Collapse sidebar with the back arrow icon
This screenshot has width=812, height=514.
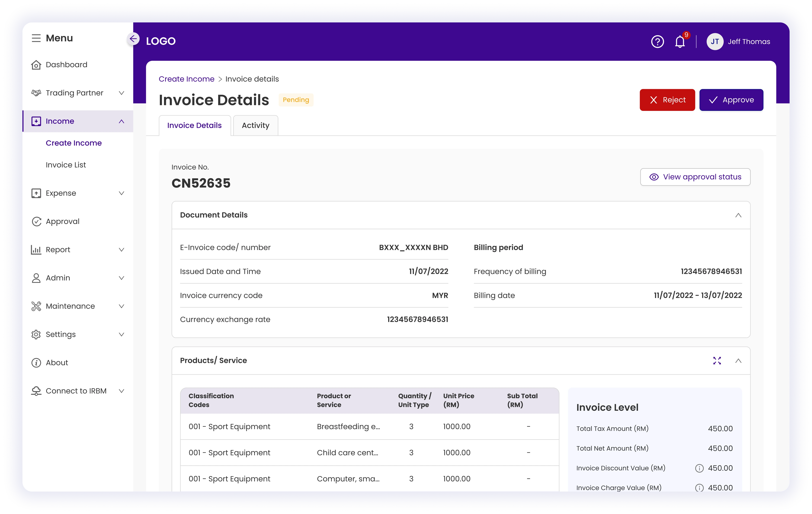(x=134, y=39)
